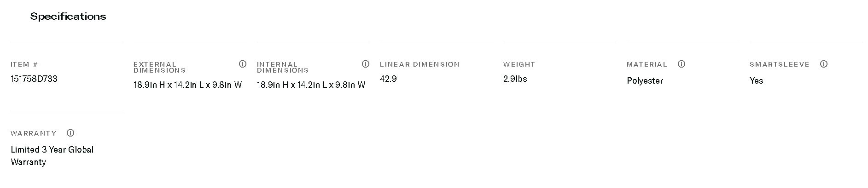Click the Polyester material value
Viewport: 868px width, 188px height.
(645, 80)
